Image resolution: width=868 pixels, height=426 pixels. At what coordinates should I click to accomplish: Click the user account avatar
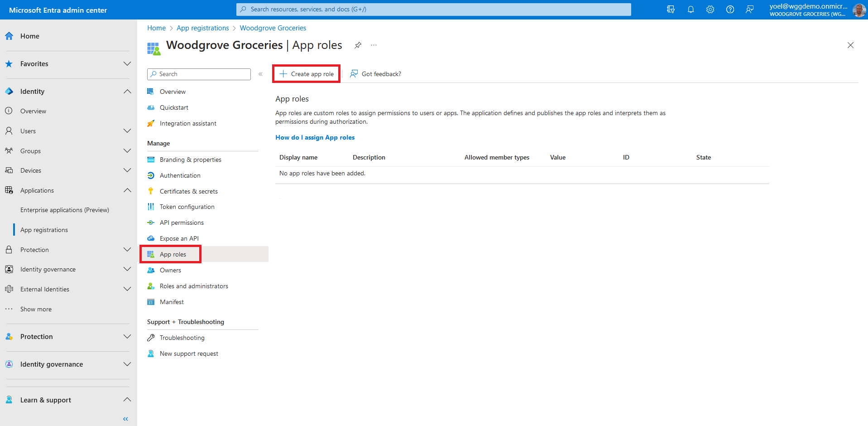[859, 10]
